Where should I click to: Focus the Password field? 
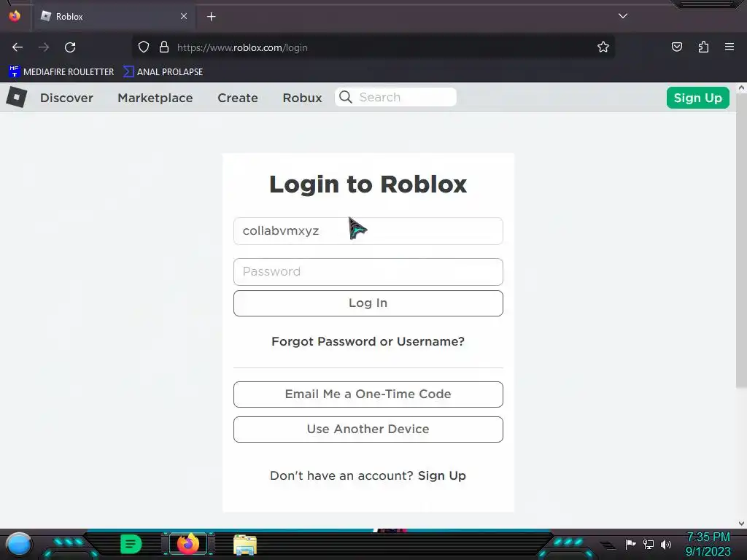[x=368, y=272]
